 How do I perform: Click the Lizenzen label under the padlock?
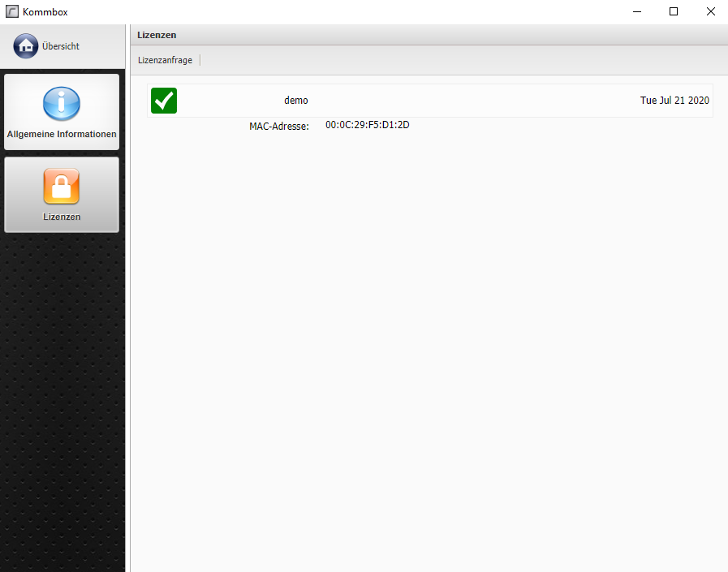click(62, 217)
